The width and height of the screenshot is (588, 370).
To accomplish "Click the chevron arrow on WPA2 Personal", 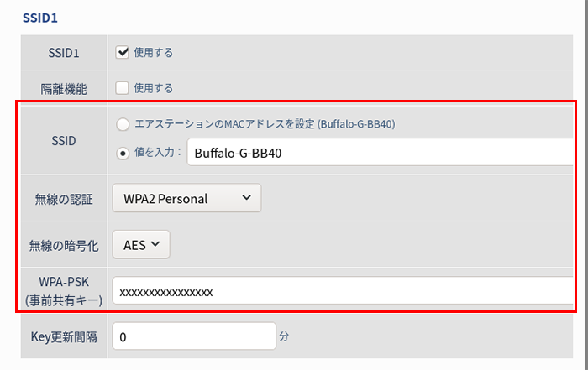I will 246,197.
